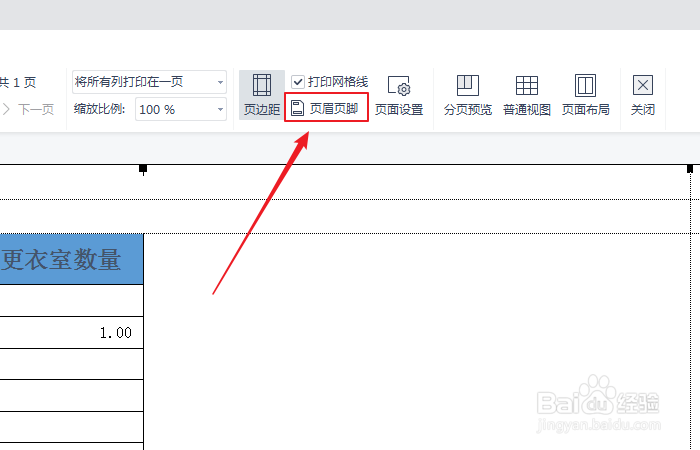
Task: Open 将所有列打印在一页 scaling dropdown
Action: [150, 82]
